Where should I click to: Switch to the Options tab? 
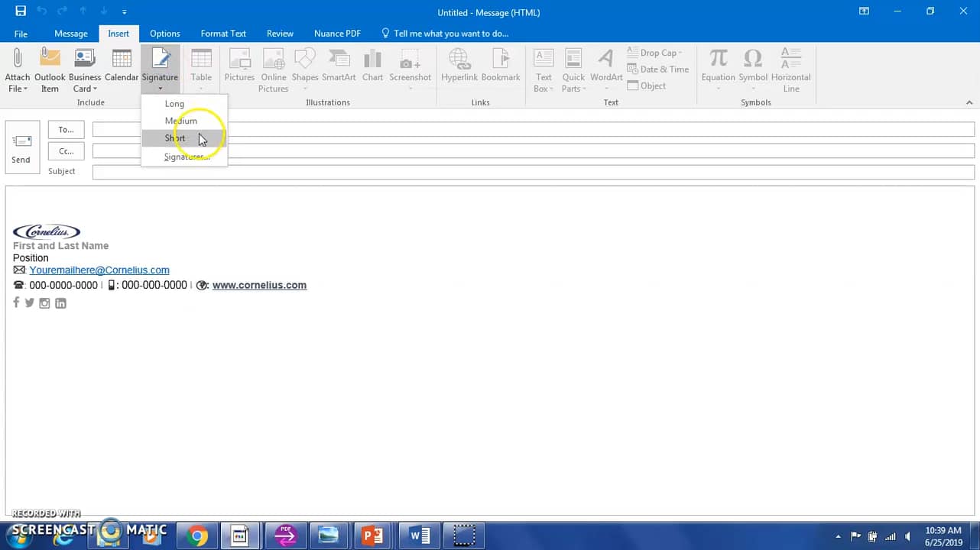coord(165,34)
